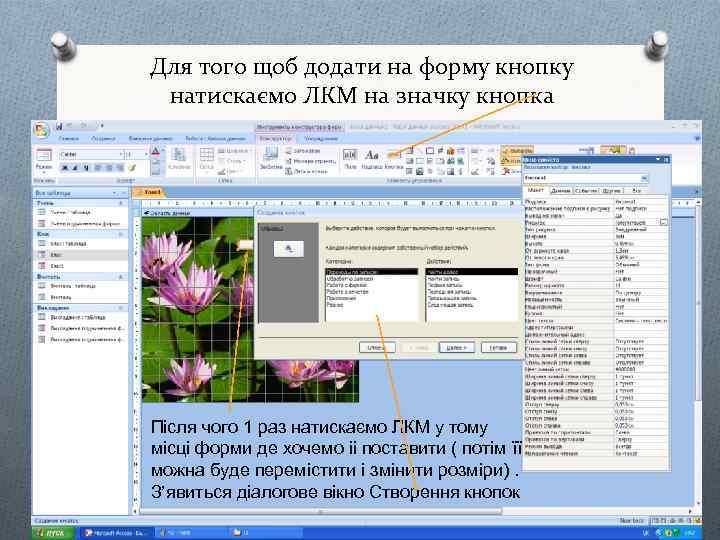
Task: Save using the quick access toolbar icon
Action: pyautogui.click(x=59, y=126)
